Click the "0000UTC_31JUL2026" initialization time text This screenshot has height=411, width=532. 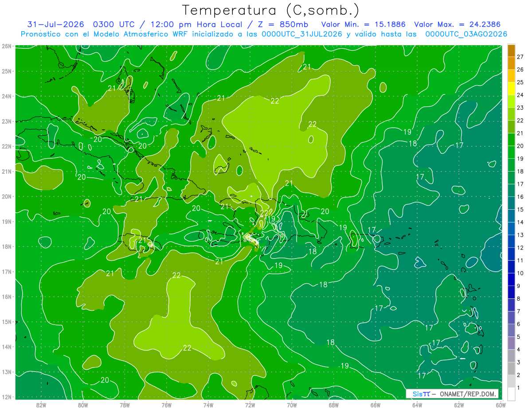click(302, 34)
